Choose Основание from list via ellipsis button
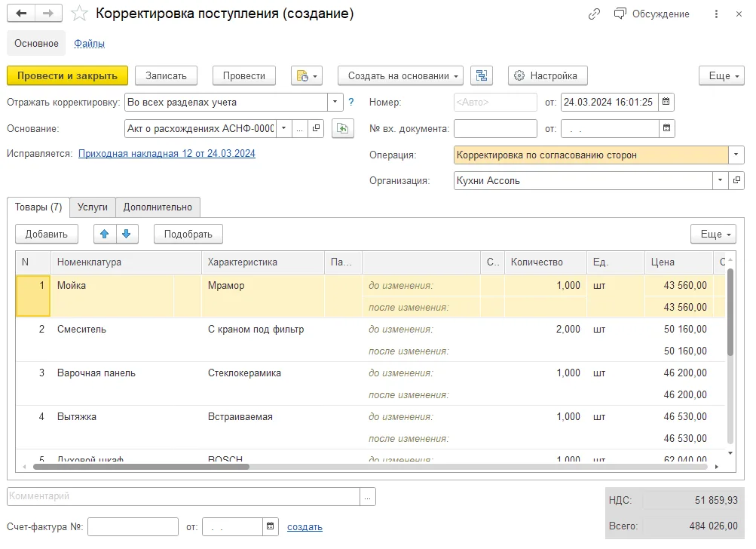The image size is (756, 549). tap(300, 128)
